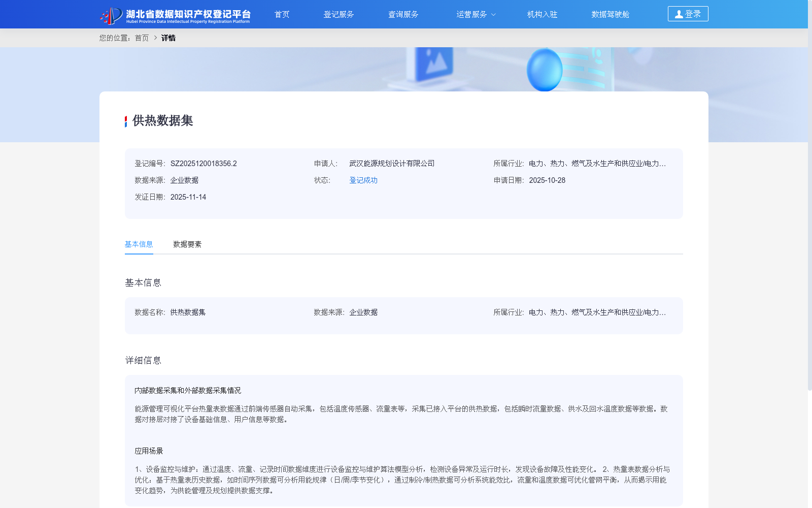This screenshot has width=812, height=508.
Task: Click the 登记成功 status link
Action: [x=363, y=180]
